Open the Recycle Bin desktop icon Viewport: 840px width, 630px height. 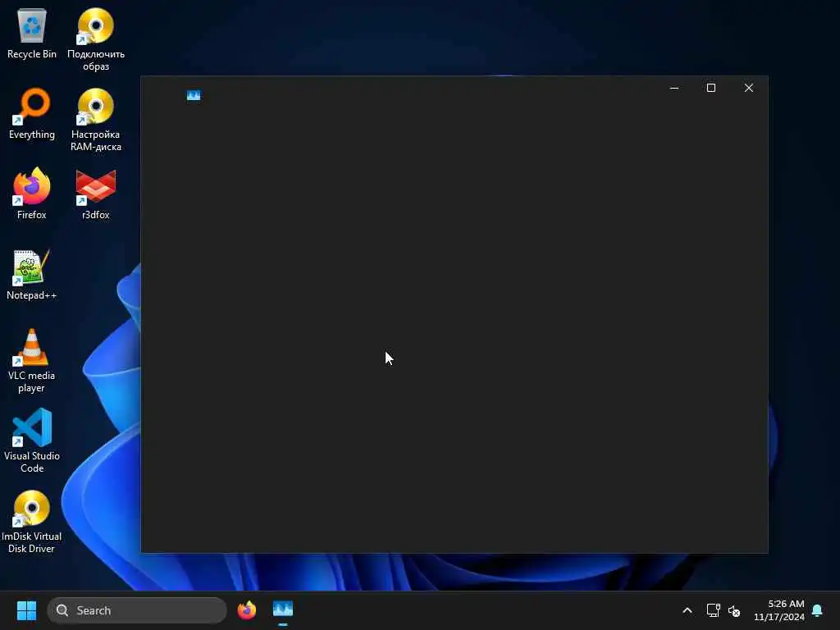coord(32,33)
